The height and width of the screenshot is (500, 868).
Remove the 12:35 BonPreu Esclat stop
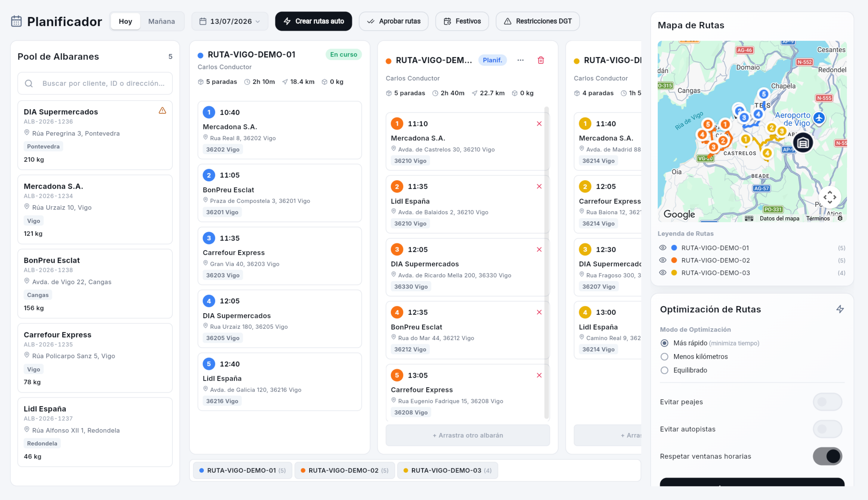point(539,312)
